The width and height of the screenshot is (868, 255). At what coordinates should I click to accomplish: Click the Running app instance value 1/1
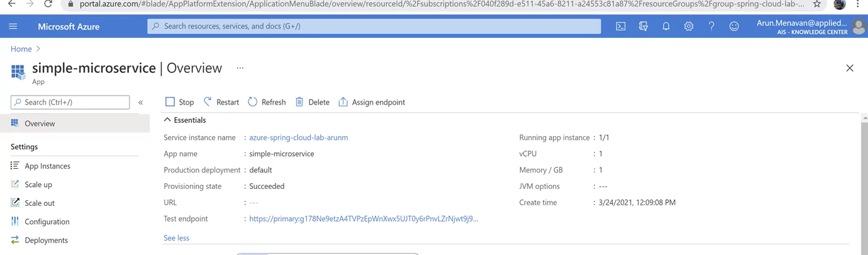click(604, 137)
